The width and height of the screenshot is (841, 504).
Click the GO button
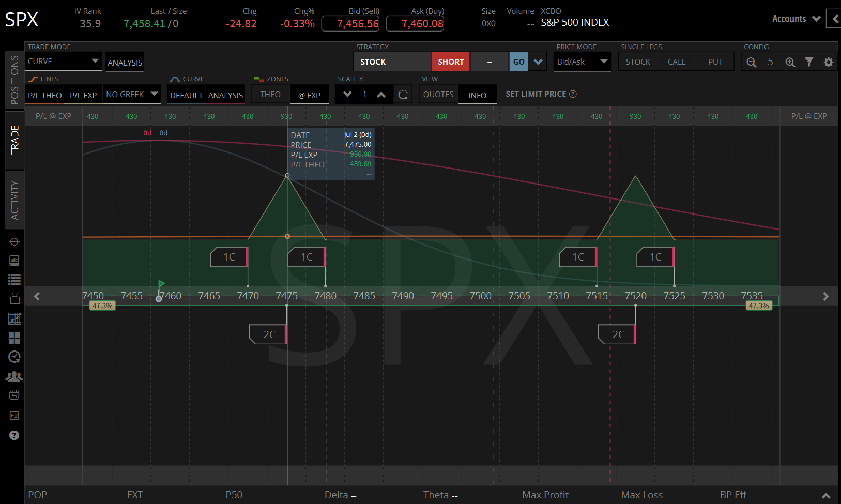click(x=519, y=62)
